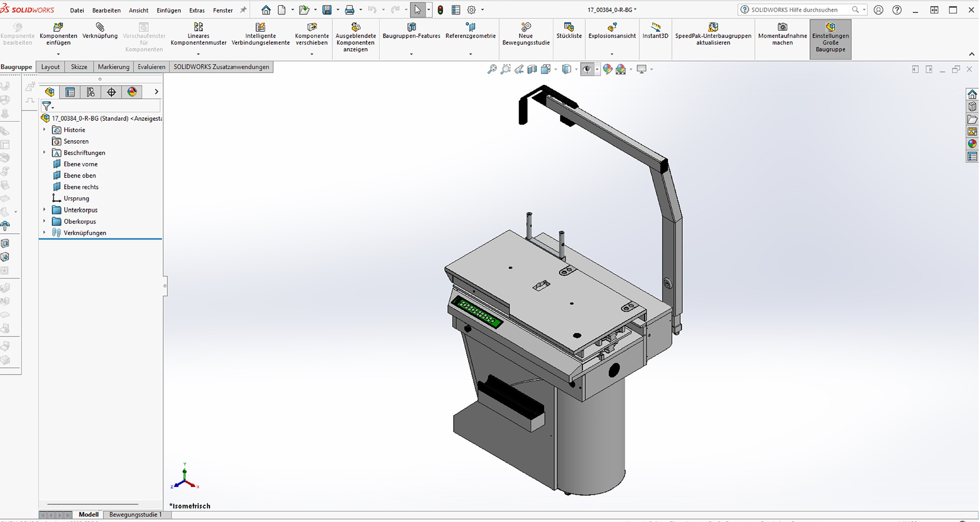Click Explosionsansicht icon
The image size is (980, 522).
612,27
